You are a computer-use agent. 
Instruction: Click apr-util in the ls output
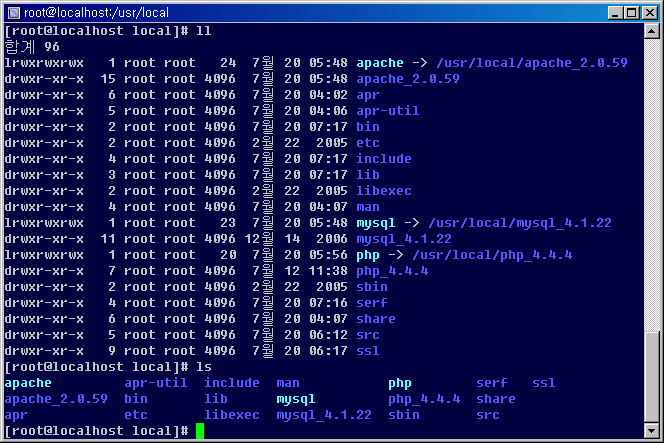click(x=156, y=383)
